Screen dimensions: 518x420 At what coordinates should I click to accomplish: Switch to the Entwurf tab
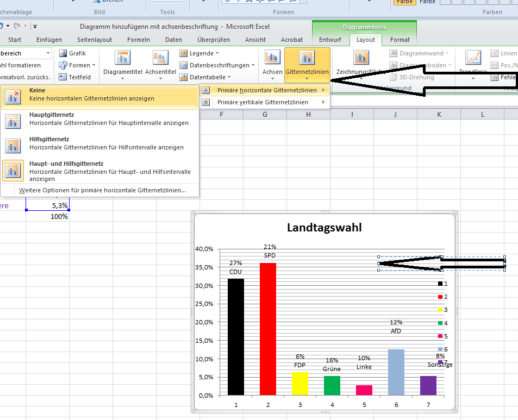[330, 40]
